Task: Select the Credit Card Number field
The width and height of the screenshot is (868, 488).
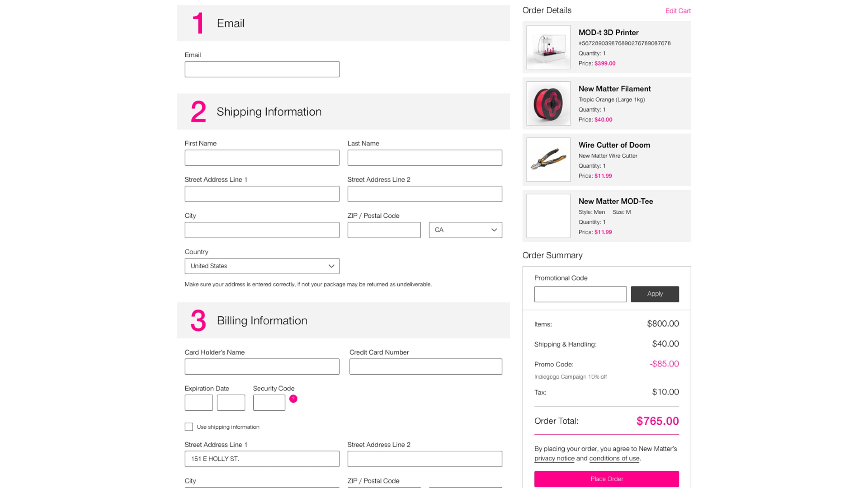Action: pos(426,366)
